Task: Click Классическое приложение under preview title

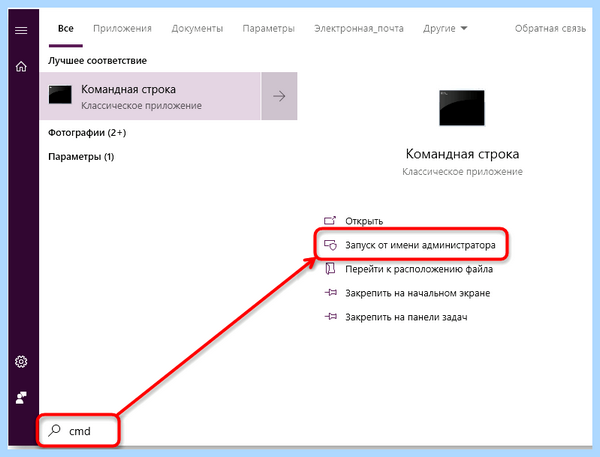Action: coord(462,171)
